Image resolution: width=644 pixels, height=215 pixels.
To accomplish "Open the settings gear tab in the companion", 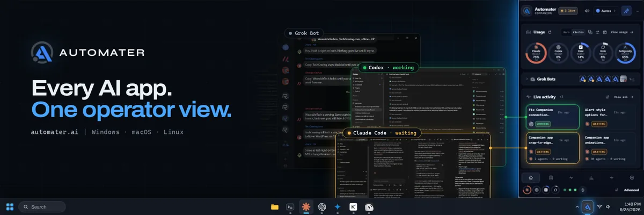I will 632,178.
